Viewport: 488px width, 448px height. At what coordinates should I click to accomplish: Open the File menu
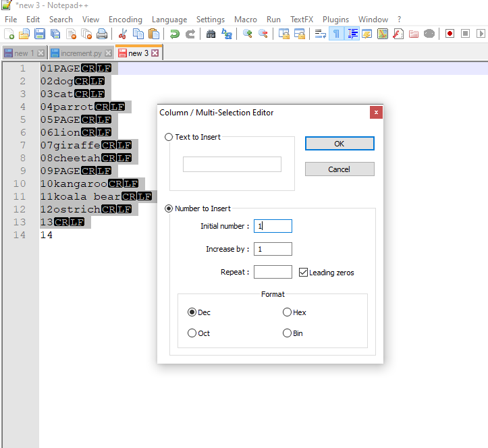click(x=11, y=20)
